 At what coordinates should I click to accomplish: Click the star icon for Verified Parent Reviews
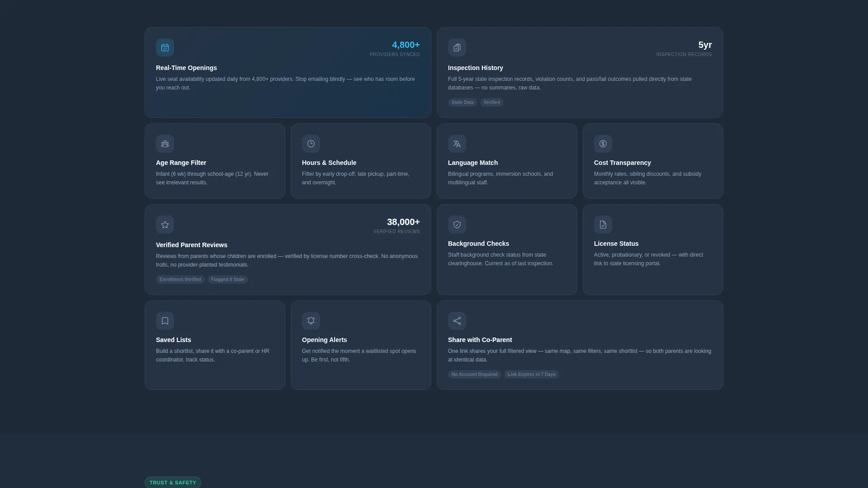pyautogui.click(x=165, y=225)
